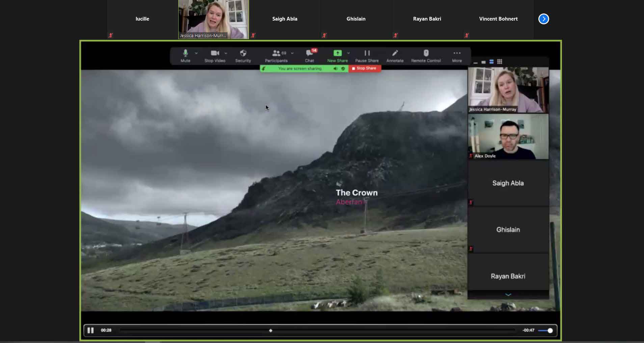
Task: Click the pink 'Aberfan' caption
Action: click(x=349, y=202)
